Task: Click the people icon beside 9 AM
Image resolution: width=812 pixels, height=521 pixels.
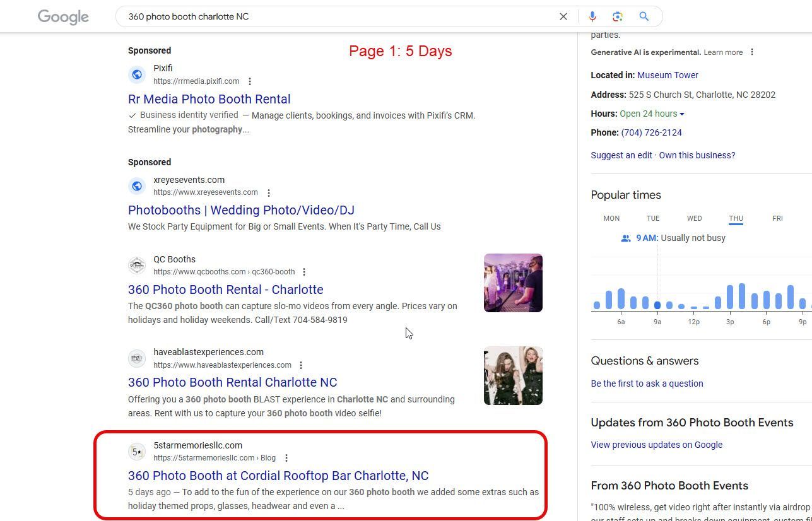Action: [626, 238]
